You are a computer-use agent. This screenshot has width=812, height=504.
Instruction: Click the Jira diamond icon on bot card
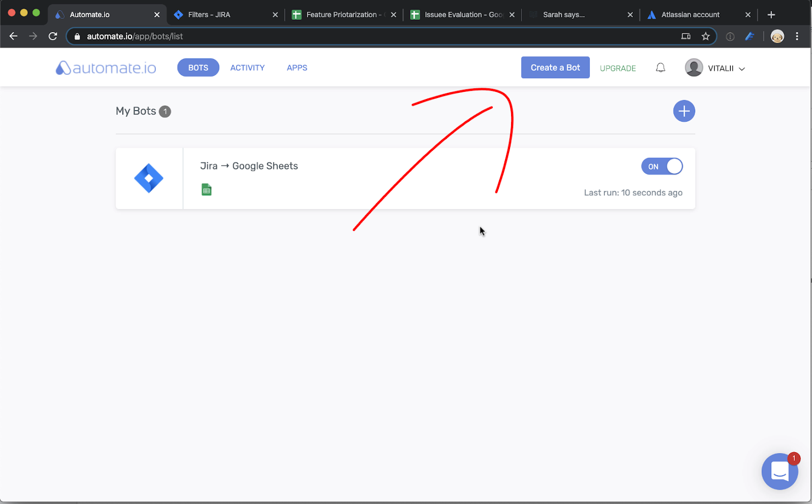(149, 178)
